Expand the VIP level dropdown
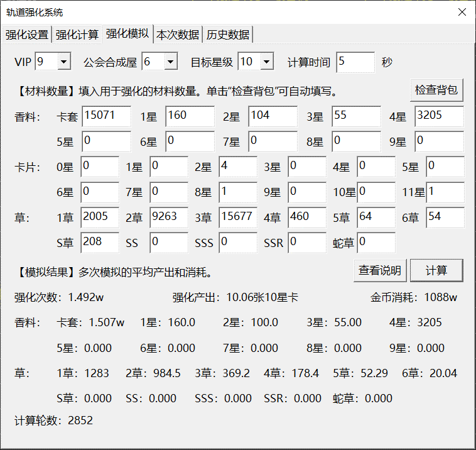The width and height of the screenshot is (476, 450). tap(63, 62)
